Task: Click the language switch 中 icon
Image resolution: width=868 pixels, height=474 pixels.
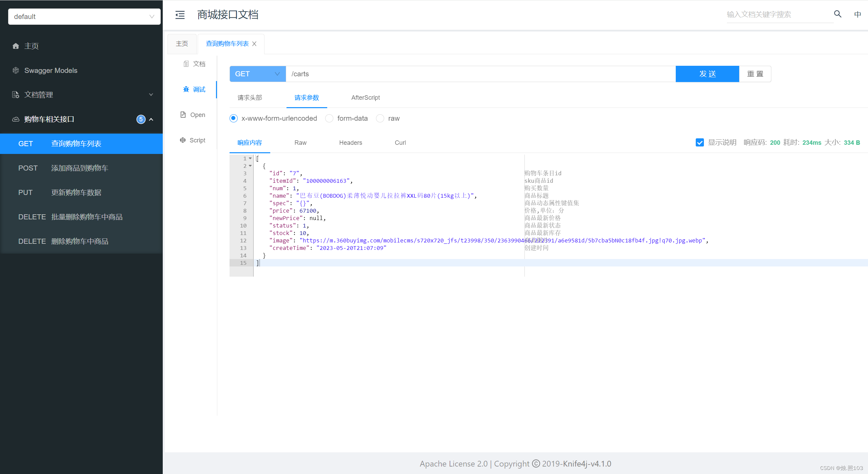Action: coord(857,15)
